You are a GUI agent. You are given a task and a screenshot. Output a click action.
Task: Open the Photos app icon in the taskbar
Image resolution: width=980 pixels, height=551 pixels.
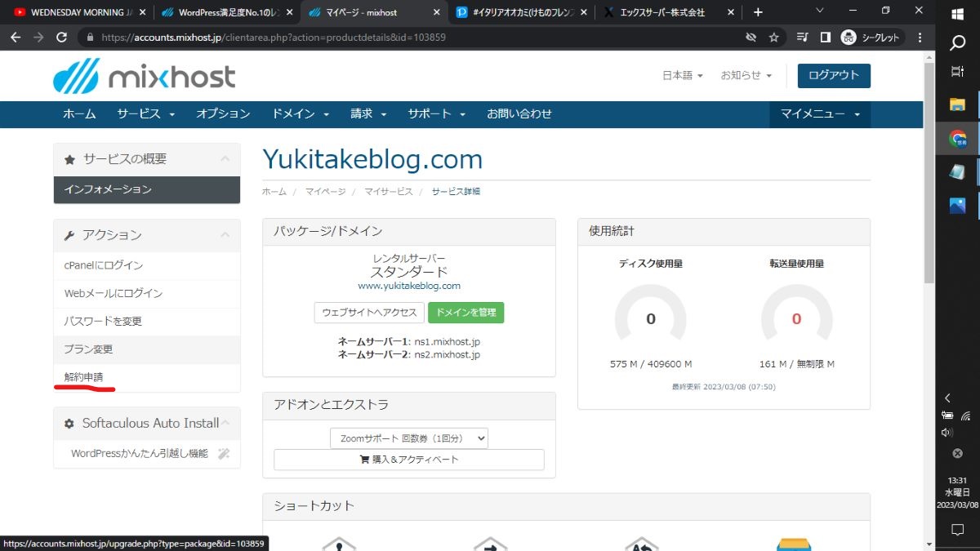[958, 206]
